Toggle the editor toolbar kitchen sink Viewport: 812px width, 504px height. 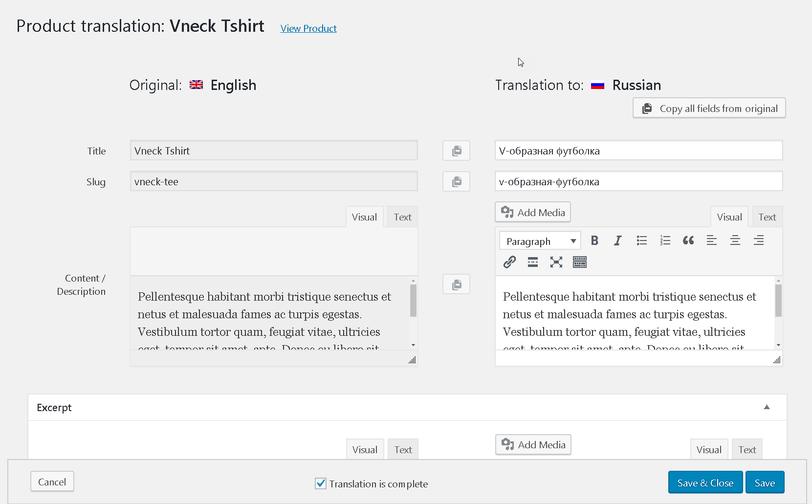[x=580, y=262]
